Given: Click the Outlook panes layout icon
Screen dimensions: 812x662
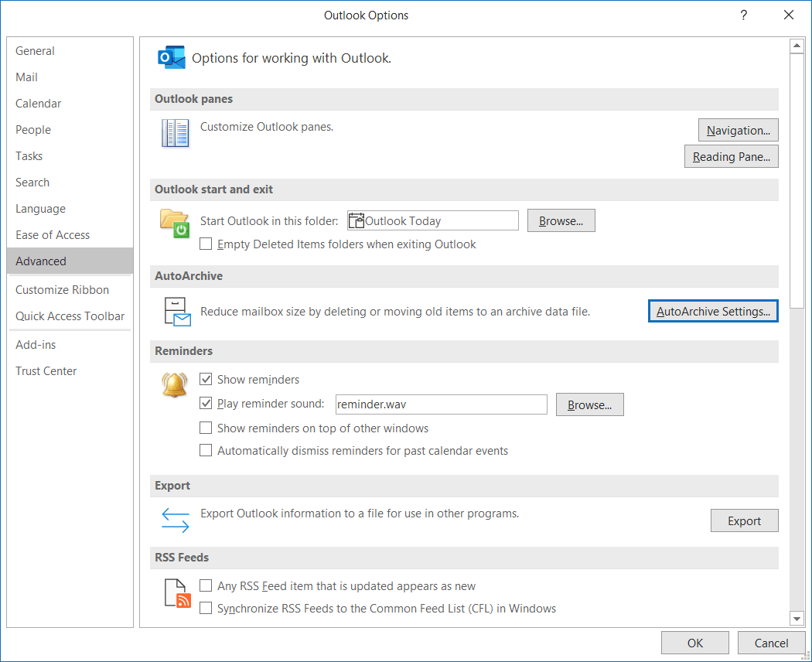Looking at the screenshot, I should tap(175, 133).
